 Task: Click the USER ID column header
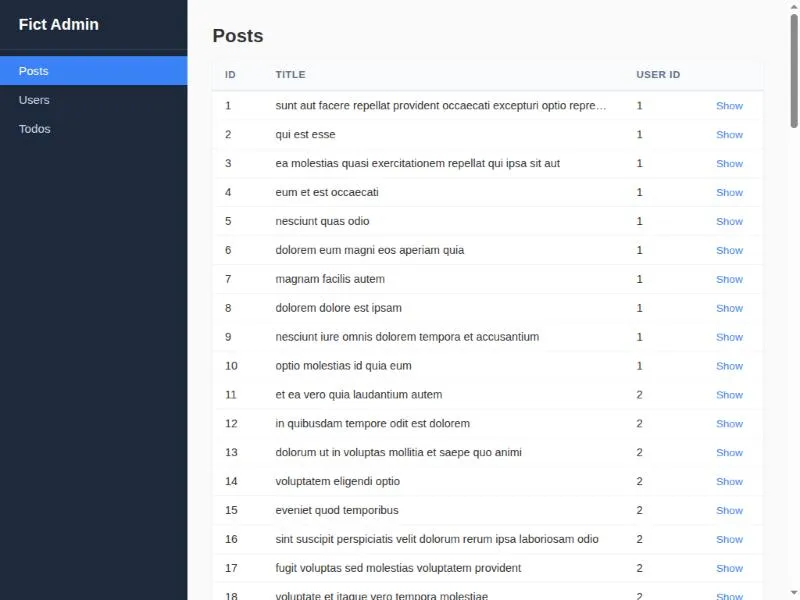(658, 74)
